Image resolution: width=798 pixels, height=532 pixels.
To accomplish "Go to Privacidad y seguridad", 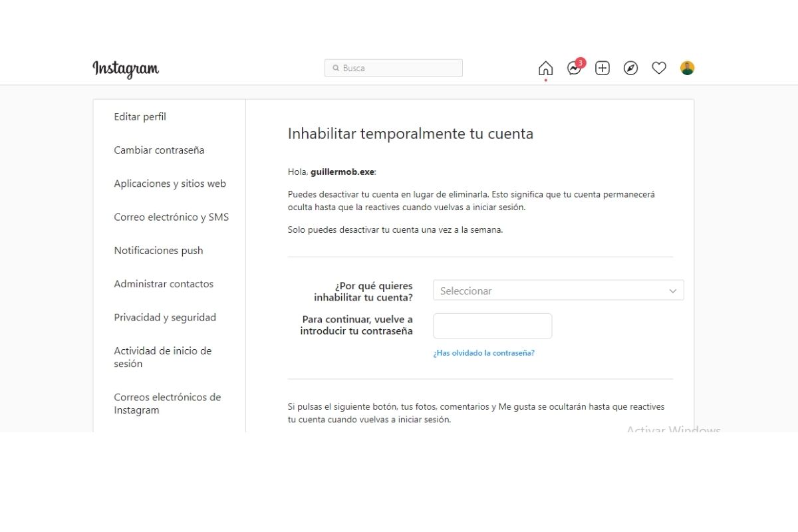I will tap(165, 317).
